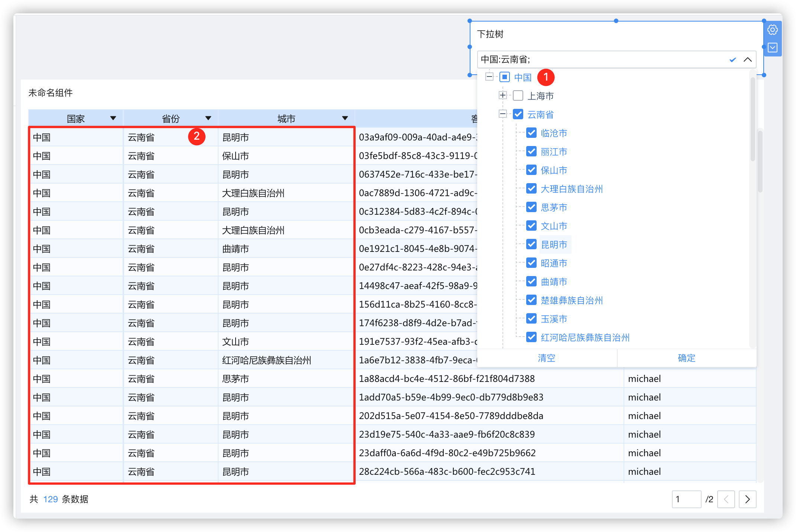
Task: Toggle the 中国 root checkbox
Action: pos(504,77)
